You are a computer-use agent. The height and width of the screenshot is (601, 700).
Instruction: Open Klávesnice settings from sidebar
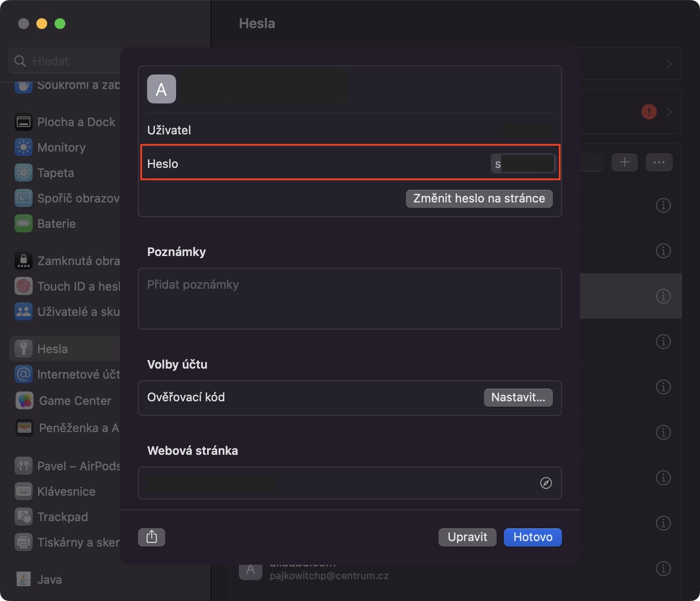[66, 492]
